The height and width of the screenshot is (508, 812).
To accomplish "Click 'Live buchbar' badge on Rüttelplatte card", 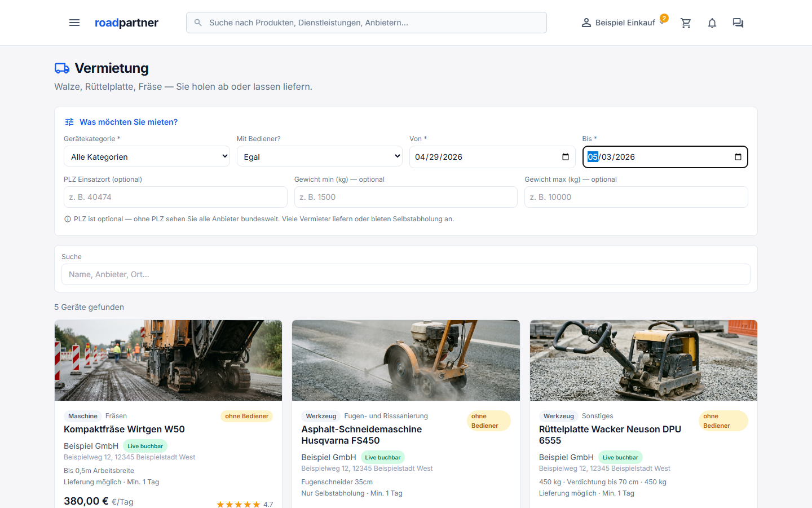I will tap(620, 457).
